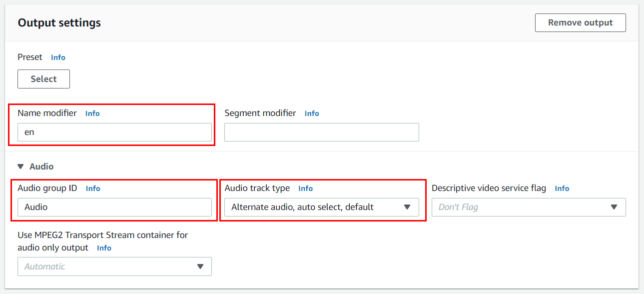The height and width of the screenshot is (294, 644).
Task: Open the Descriptive video service flag dropdown
Action: [529, 207]
